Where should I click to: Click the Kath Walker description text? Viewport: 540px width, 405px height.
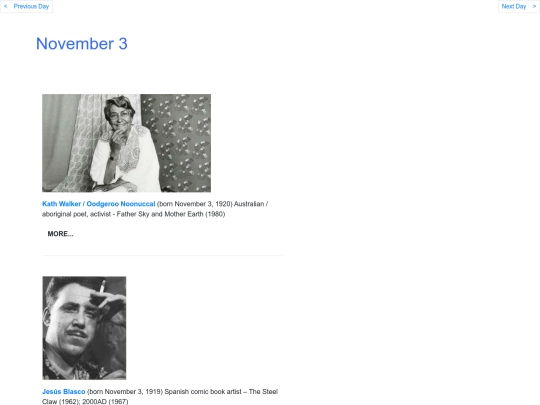coord(155,209)
